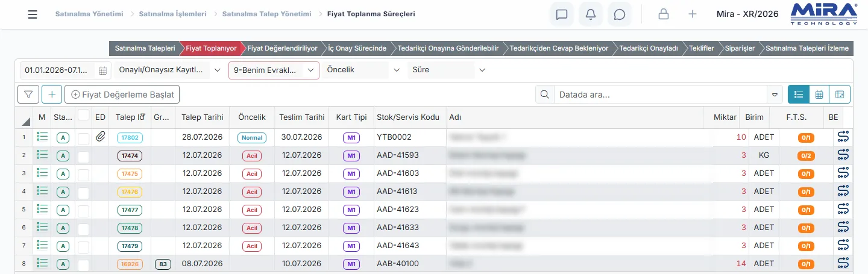Open the 9-Benim Evraklarım dropdown
The width and height of the screenshot is (868, 274).
(x=274, y=70)
